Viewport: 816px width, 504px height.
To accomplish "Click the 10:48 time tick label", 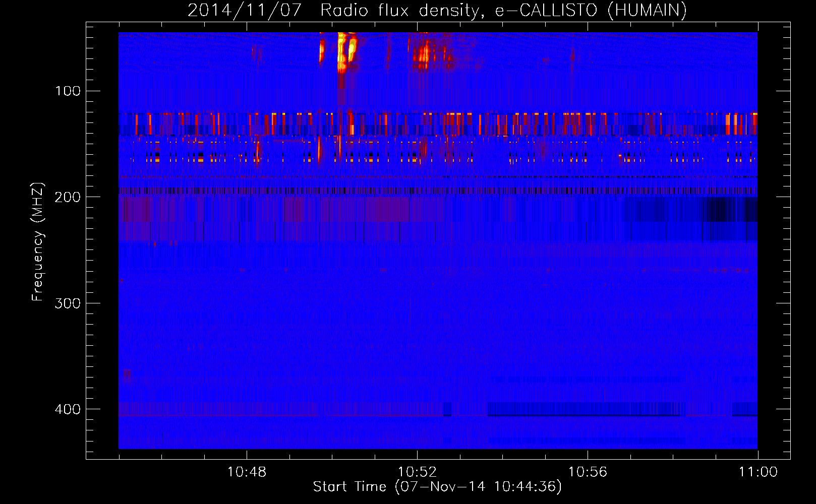I will click(x=247, y=472).
